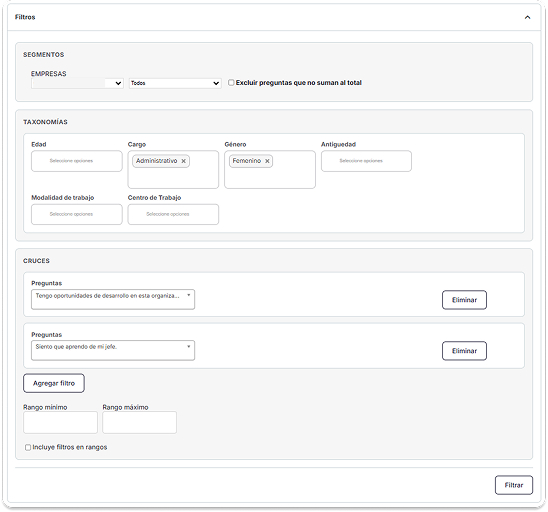Click inside the Cargo selection box
The image size is (548, 512).
point(173,178)
